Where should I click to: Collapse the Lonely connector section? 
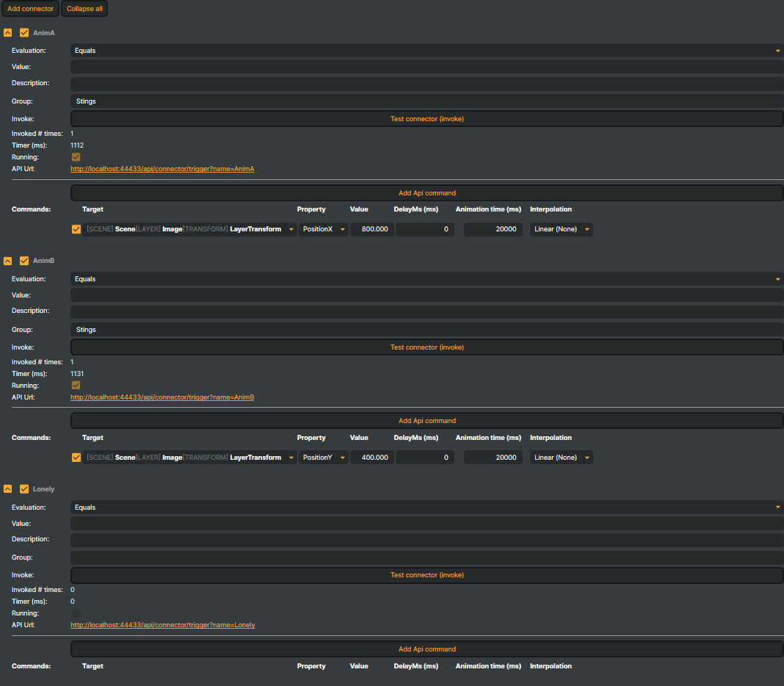coord(7,489)
